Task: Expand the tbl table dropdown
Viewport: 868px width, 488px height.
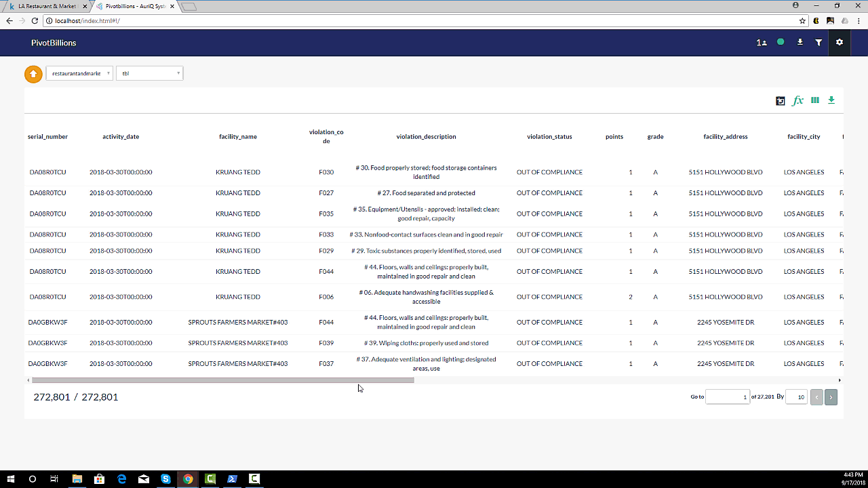Action: coord(150,73)
